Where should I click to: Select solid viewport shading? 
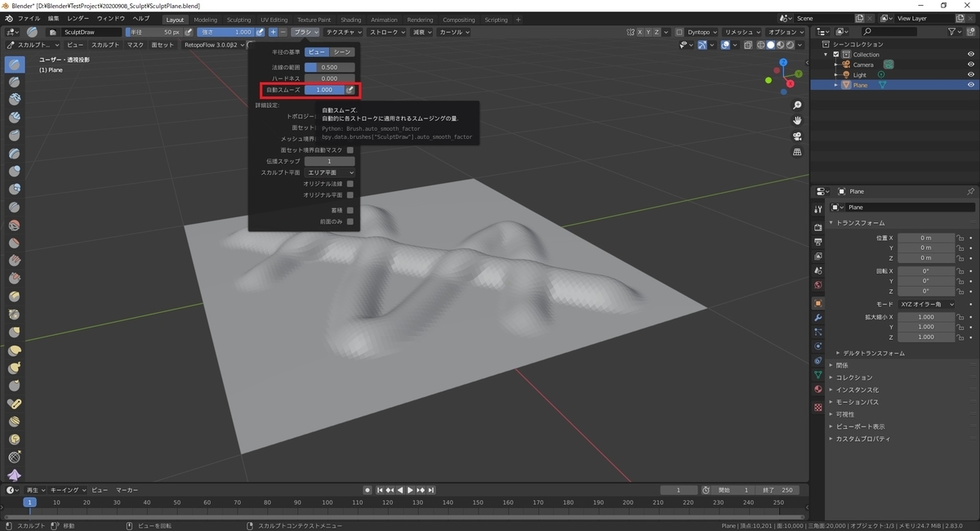coord(771,45)
